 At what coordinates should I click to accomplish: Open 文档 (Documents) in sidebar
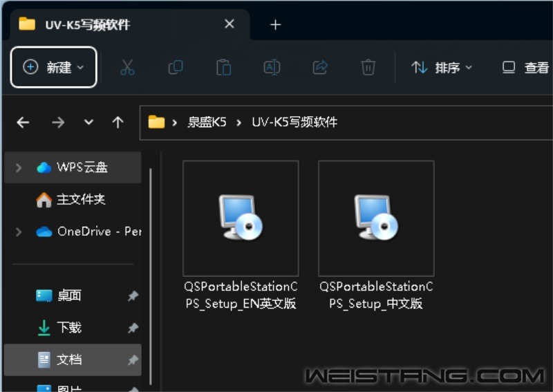[73, 360]
